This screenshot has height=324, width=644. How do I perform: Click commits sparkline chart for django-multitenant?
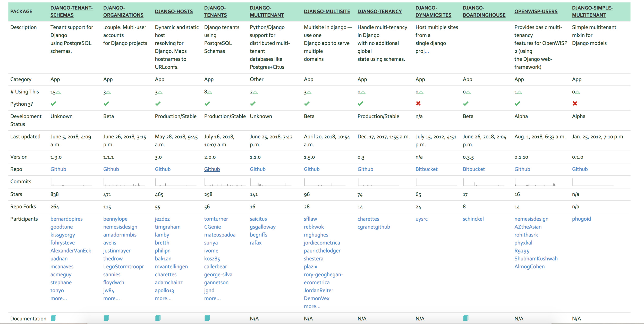point(270,182)
